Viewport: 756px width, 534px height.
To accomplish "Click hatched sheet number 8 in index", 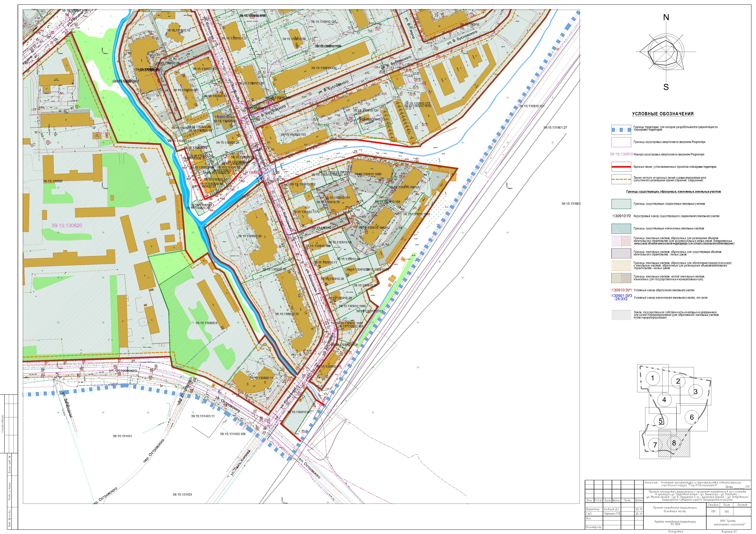I will [674, 443].
